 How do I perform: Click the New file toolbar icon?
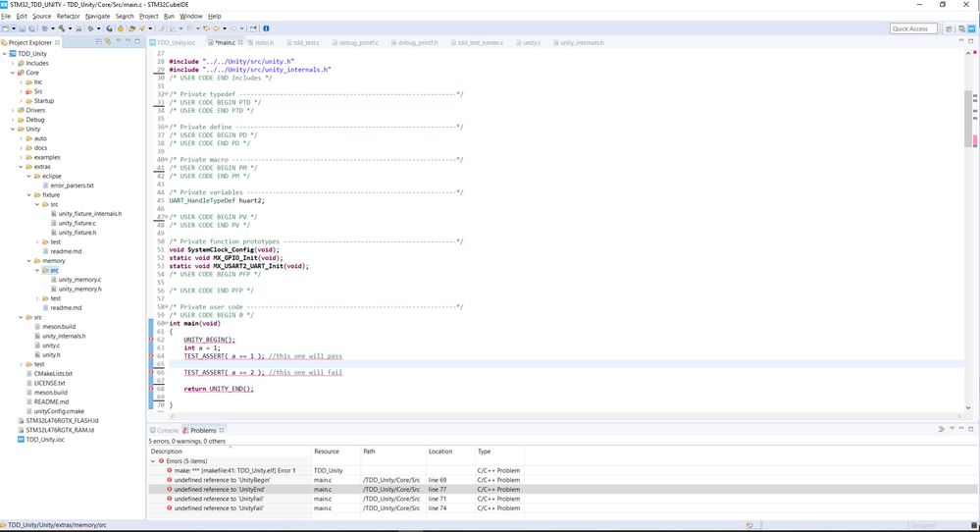[x=7, y=28]
